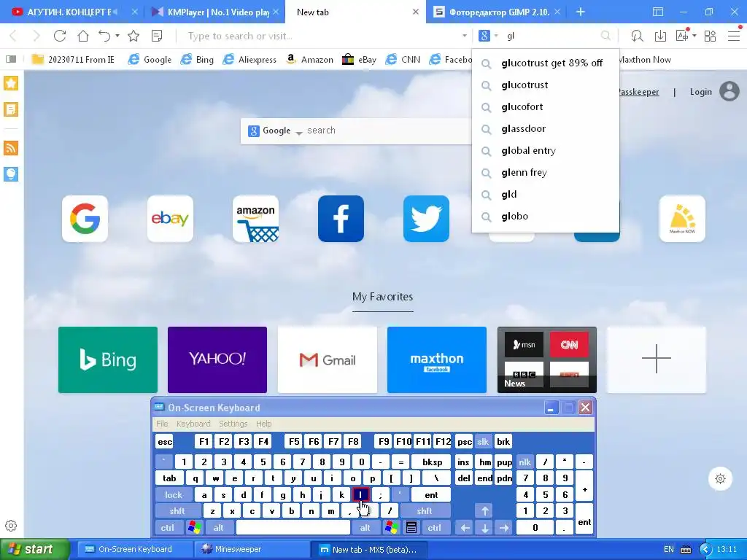The height and width of the screenshot is (560, 747).
Task: Select the 'global entry' search suggestion
Action: (x=546, y=150)
